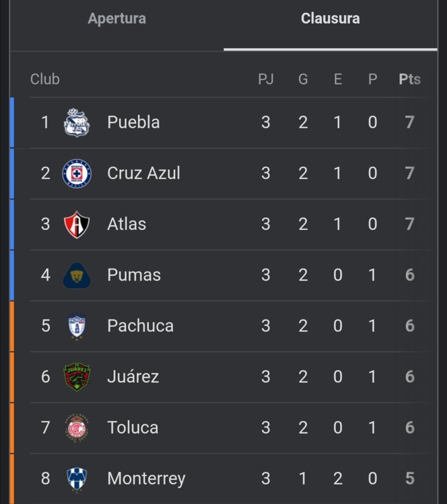
Task: Click Juárez's rank number 6
Action: 46,377
